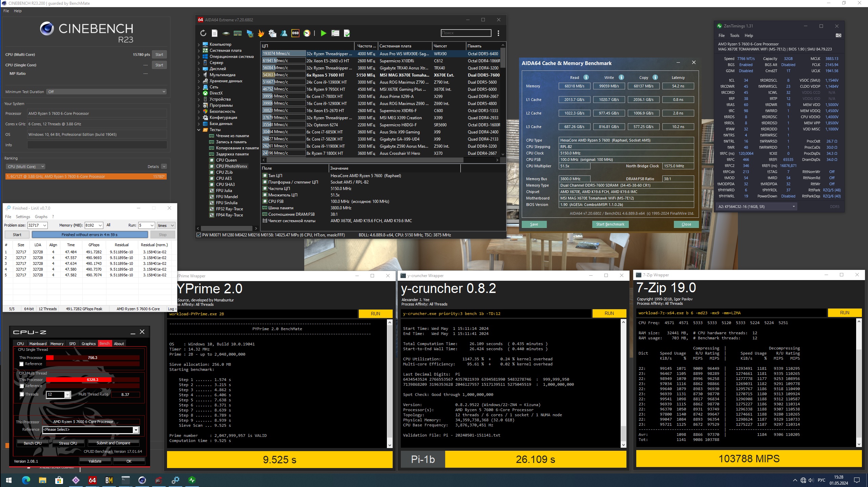Open the Tools menu in ZenTimings
The height and width of the screenshot is (487, 868).
tap(734, 36)
